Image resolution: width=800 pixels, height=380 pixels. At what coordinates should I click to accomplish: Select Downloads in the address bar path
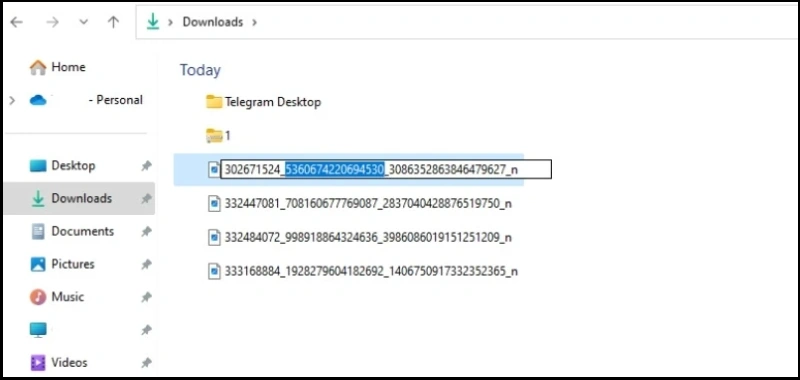tap(213, 22)
